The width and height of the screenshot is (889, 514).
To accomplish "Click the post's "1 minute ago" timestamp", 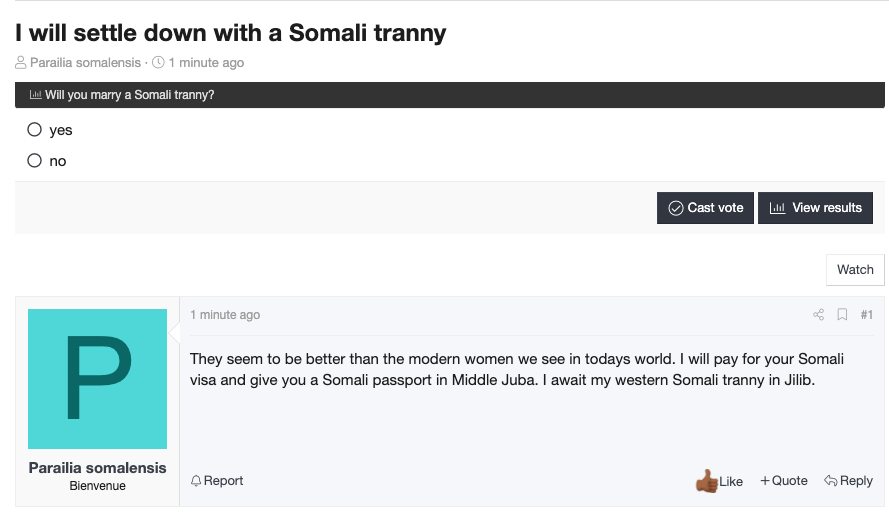I will pyautogui.click(x=225, y=315).
